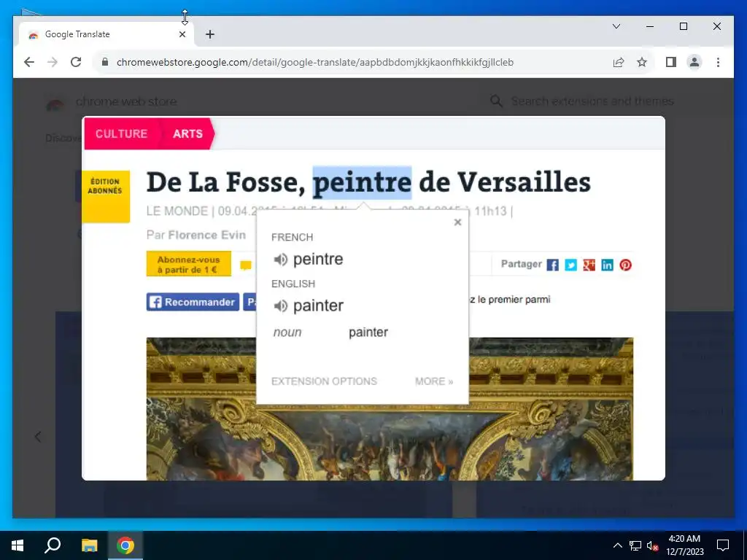Share article via Facebook icon
This screenshot has height=560, width=747.
click(x=553, y=265)
